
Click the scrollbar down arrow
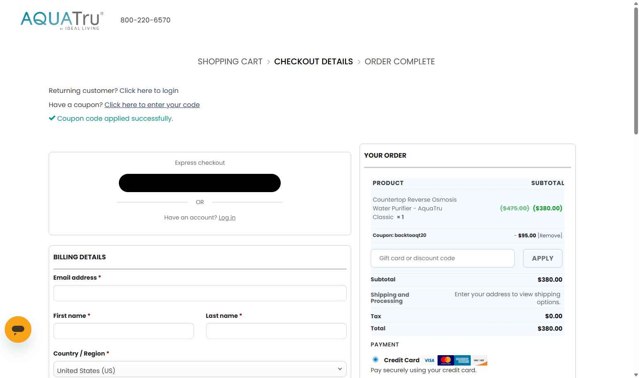point(636,374)
